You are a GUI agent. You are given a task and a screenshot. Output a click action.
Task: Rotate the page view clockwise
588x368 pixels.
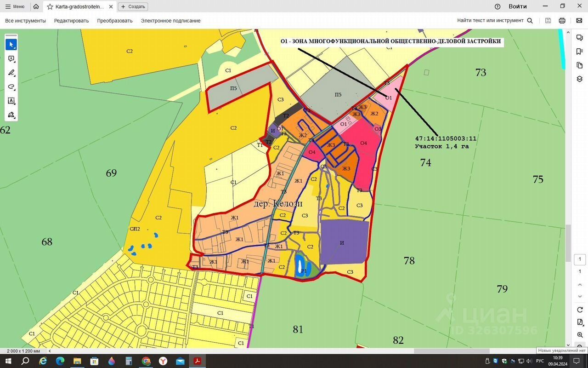[x=580, y=310]
